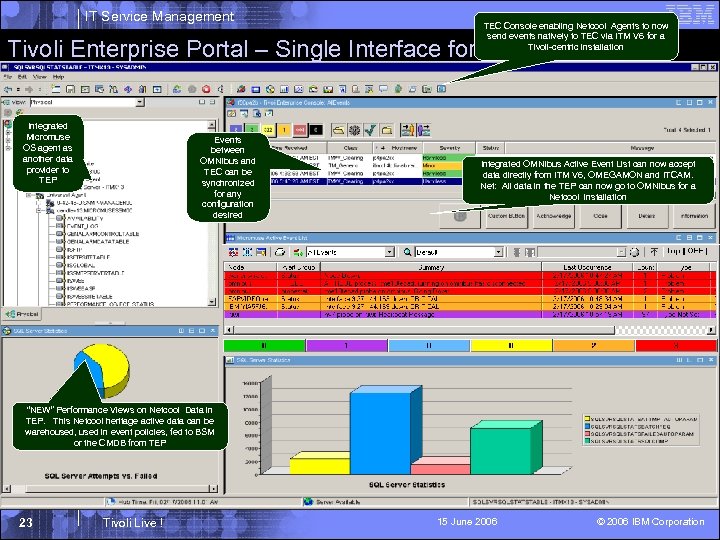Click the purple severity summary bar
The height and width of the screenshot is (540, 720).
click(x=347, y=345)
